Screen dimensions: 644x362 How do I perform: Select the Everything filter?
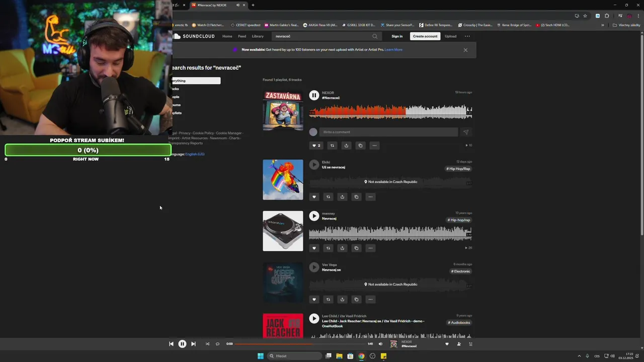195,80
